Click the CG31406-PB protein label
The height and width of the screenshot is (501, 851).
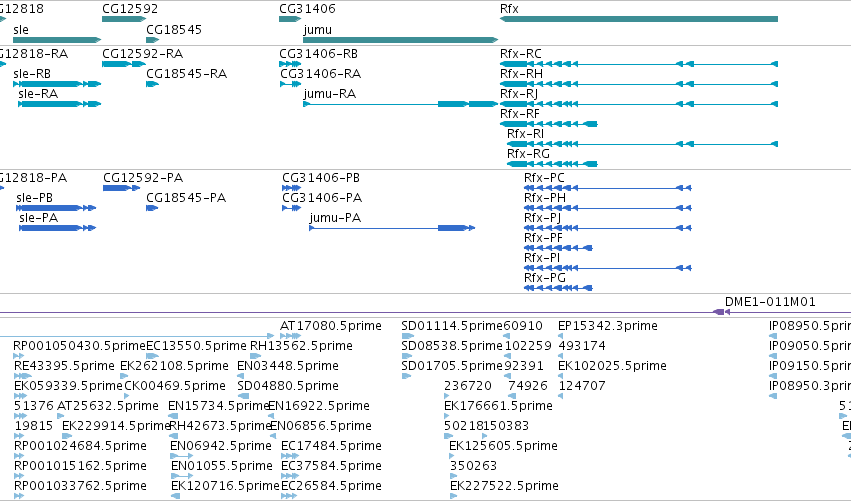(x=321, y=178)
